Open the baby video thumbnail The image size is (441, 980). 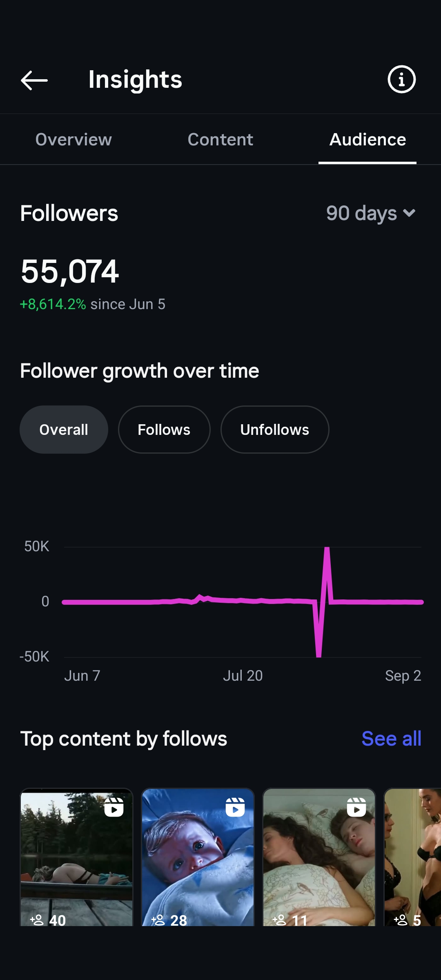pos(198,857)
